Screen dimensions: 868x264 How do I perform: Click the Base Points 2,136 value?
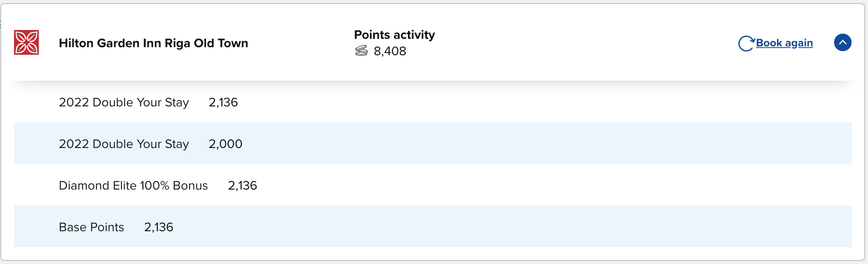pos(159,227)
